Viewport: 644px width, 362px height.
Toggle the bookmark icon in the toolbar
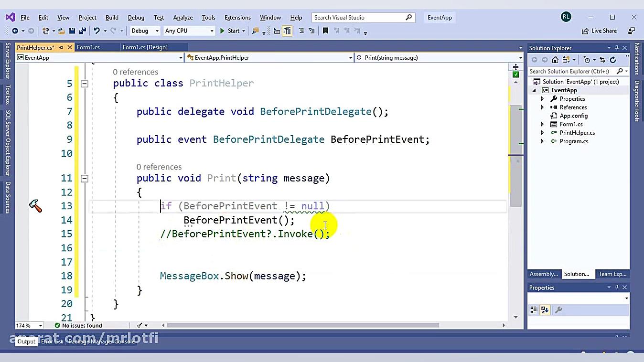[x=326, y=31]
